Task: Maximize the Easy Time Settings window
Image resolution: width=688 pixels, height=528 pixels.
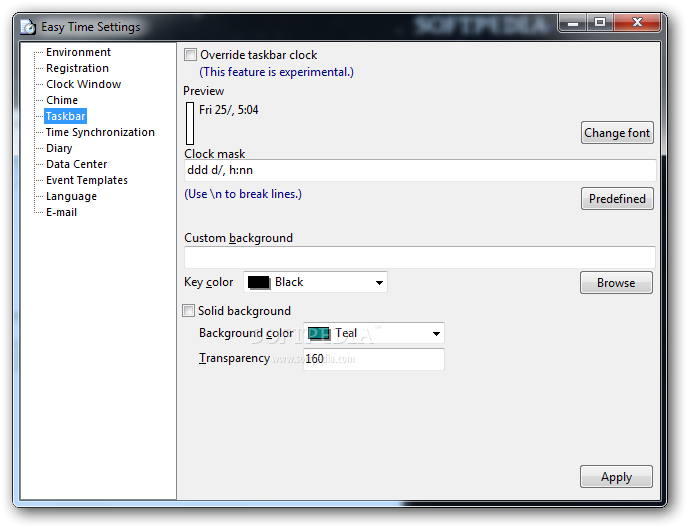Action: [600, 23]
